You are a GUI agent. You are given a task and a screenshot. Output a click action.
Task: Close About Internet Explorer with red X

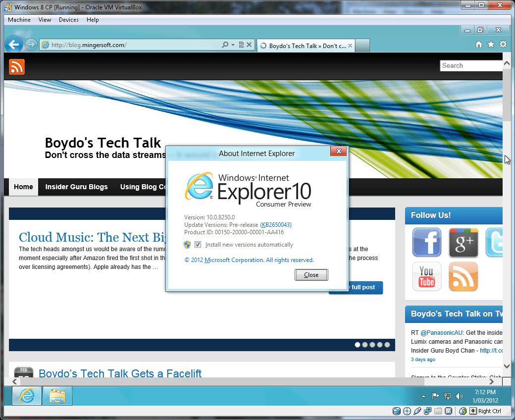339,151
